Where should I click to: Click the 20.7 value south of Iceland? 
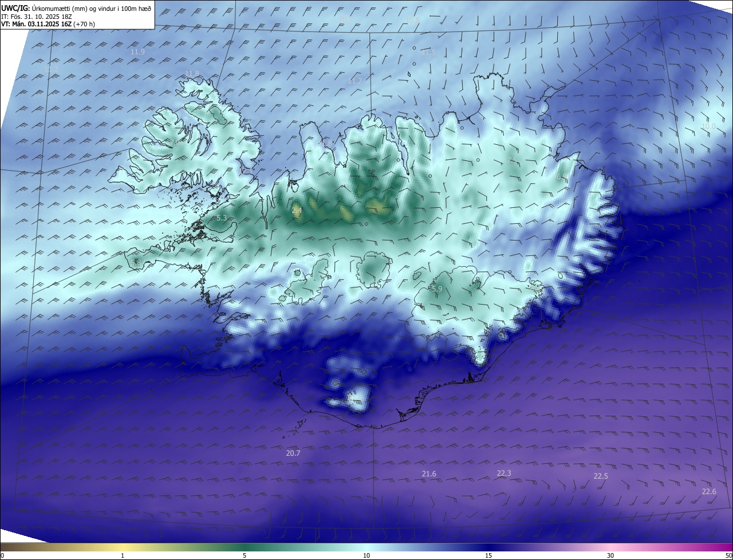[293, 453]
